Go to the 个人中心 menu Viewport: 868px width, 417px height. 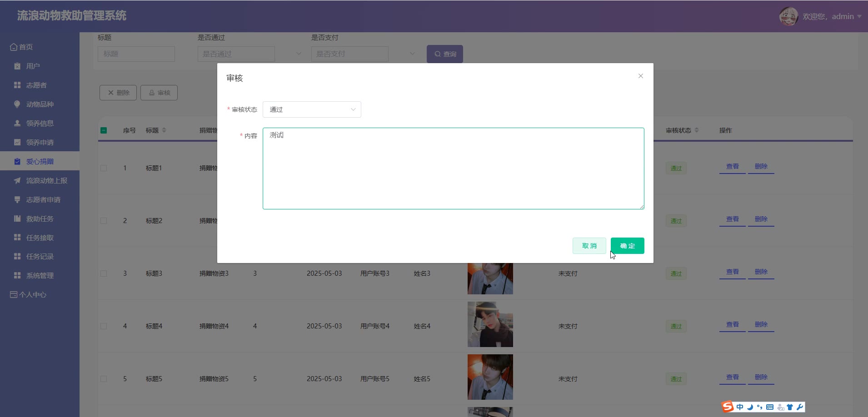(x=33, y=295)
